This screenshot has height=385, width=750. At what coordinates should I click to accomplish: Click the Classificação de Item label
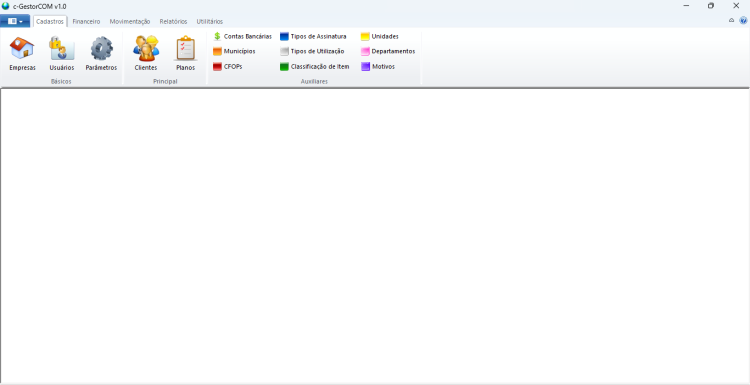tap(320, 67)
